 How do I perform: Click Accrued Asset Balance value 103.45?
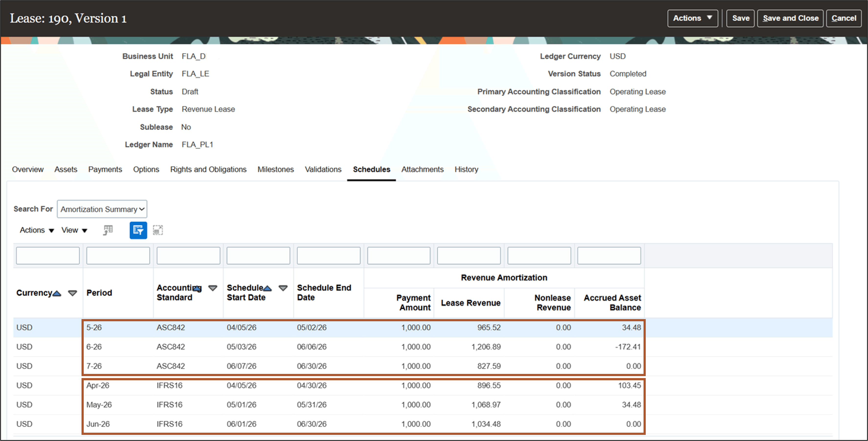pos(629,385)
